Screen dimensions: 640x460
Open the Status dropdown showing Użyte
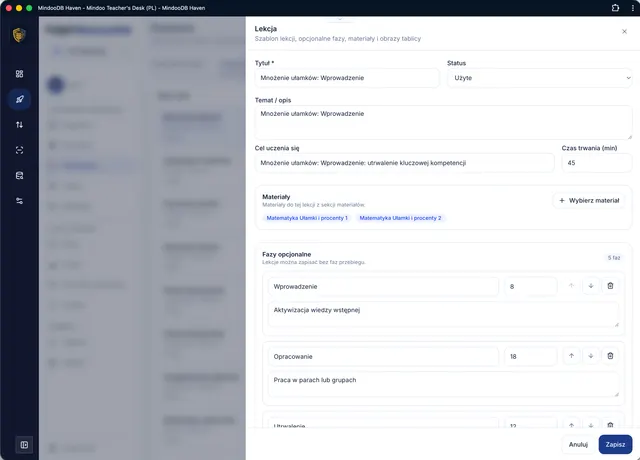tap(540, 78)
